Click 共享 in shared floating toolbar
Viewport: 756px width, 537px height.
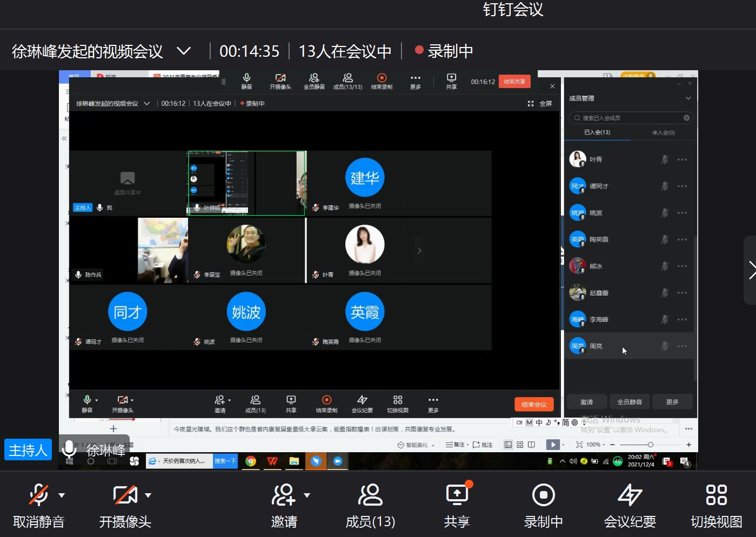[451, 81]
